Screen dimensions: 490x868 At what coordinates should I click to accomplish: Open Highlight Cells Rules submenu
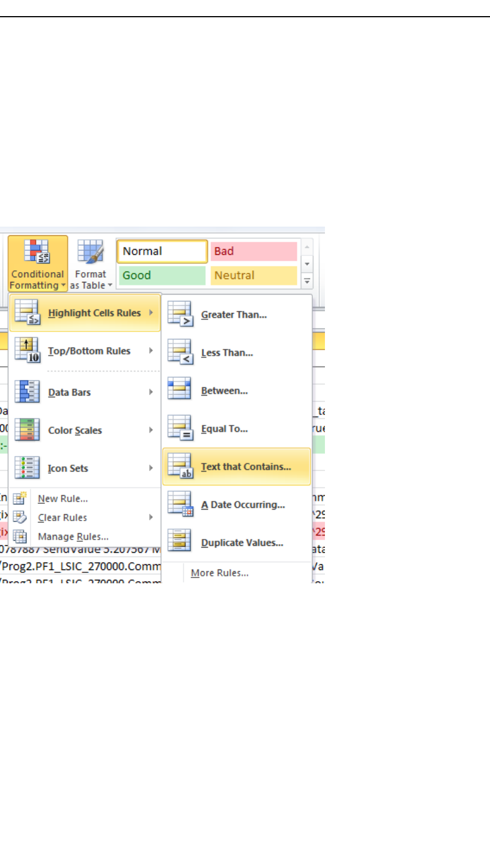click(85, 313)
